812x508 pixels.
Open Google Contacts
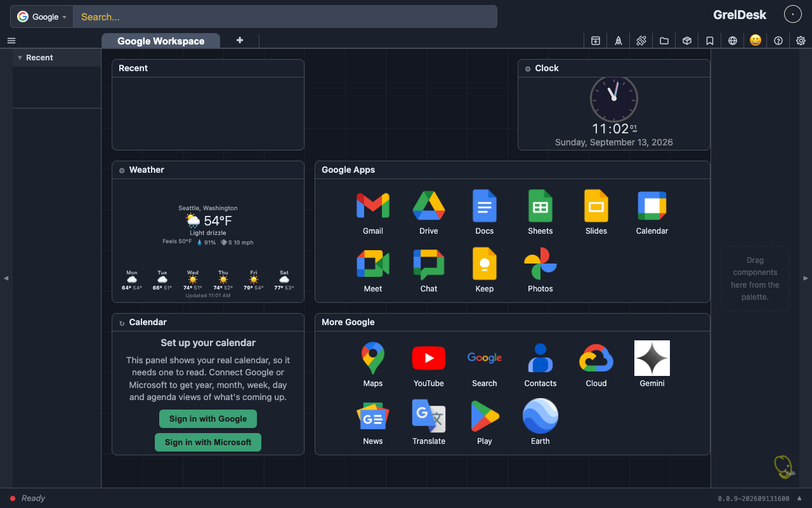point(540,365)
